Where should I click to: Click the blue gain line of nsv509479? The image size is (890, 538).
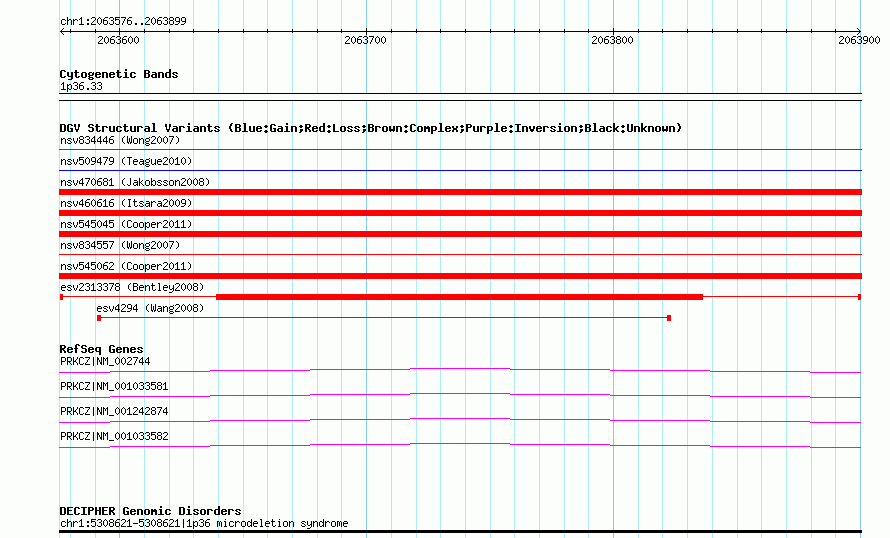[x=460, y=170]
